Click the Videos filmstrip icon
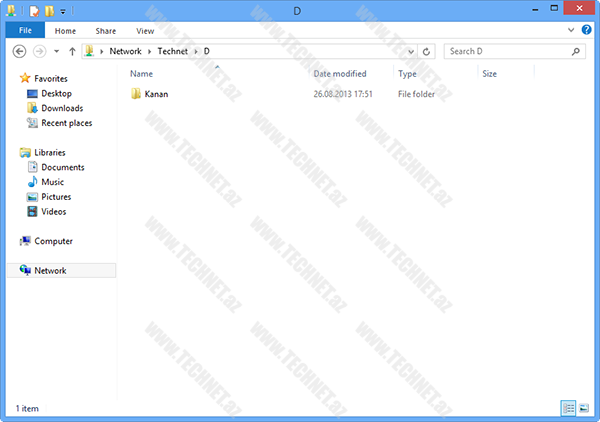This screenshot has height=422, width=600. [x=32, y=211]
